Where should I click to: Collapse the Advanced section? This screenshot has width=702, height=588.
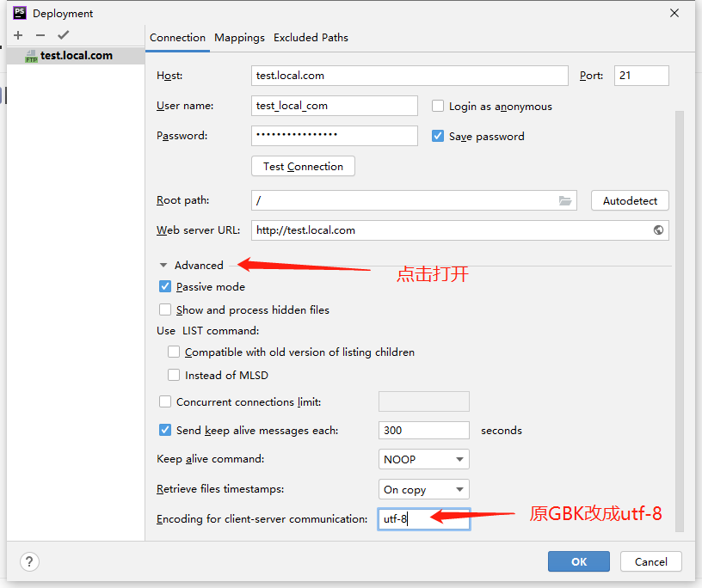tap(163, 266)
